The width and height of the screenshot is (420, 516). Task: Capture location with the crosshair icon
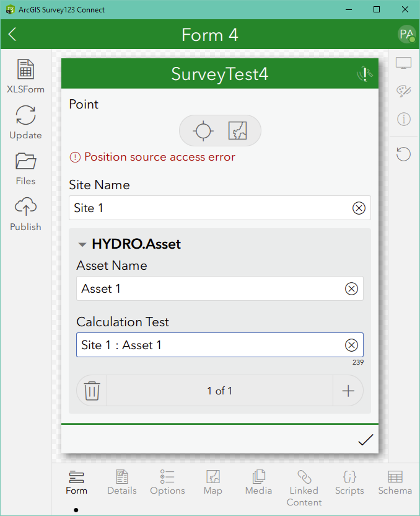pos(203,131)
